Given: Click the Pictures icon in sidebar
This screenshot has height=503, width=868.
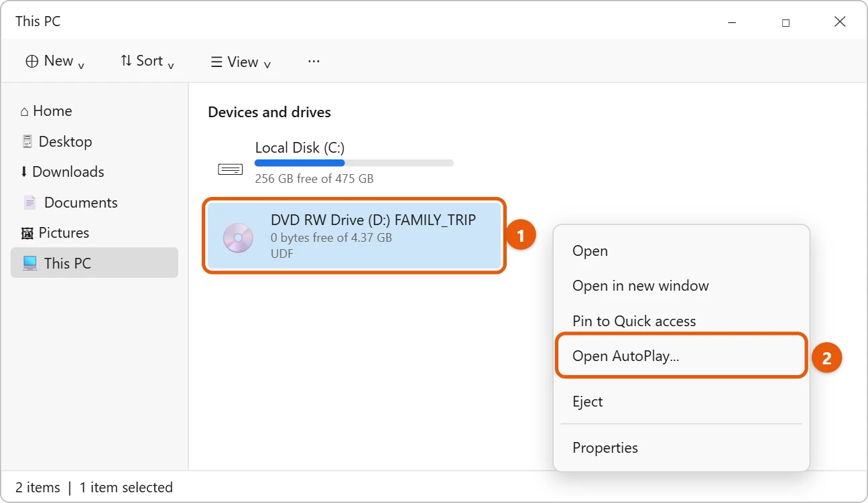Looking at the screenshot, I should 27,233.
